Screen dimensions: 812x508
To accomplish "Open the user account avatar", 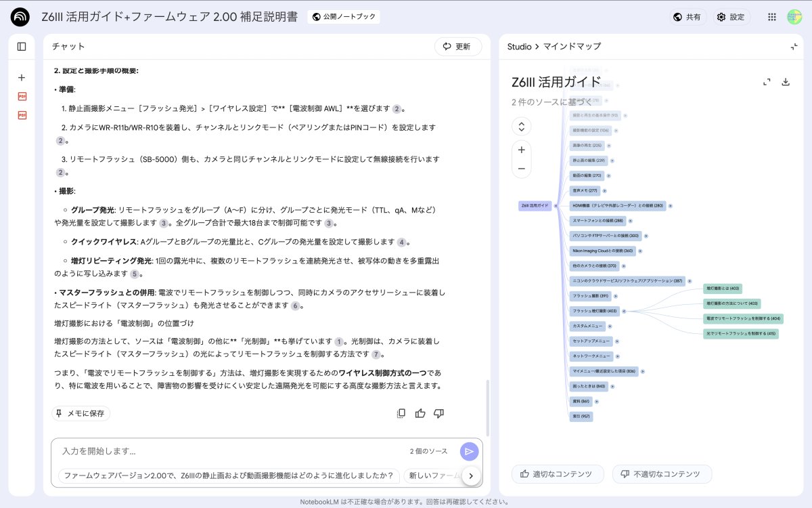I will (x=794, y=17).
